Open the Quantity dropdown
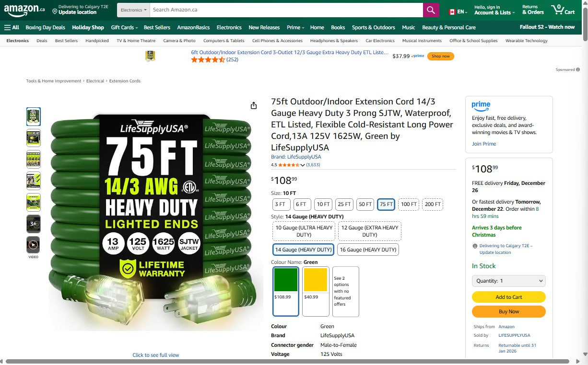Viewport: 588px width, 365px height. 508,281
